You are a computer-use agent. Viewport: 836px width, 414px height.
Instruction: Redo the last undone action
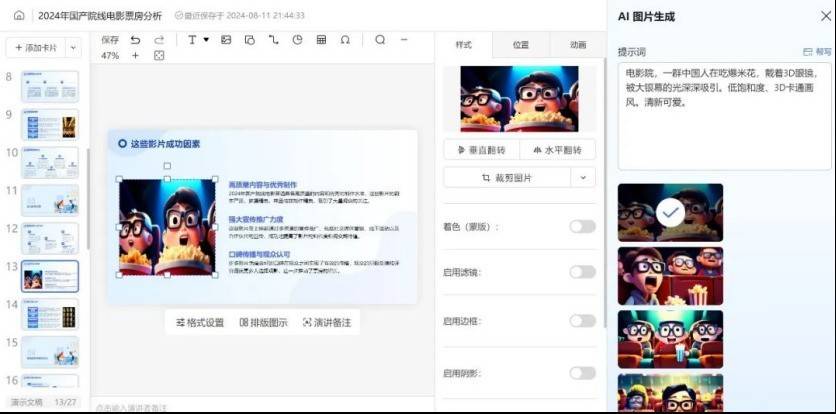coord(159,40)
